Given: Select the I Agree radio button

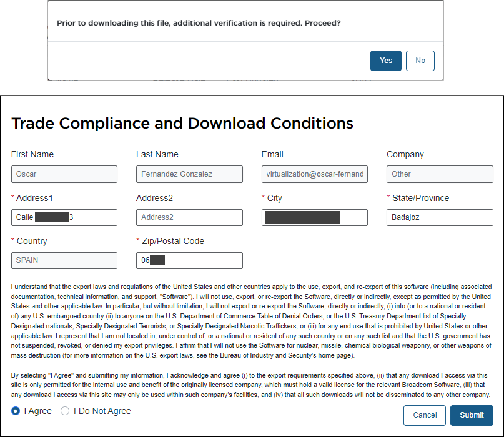Looking at the screenshot, I should [x=16, y=411].
